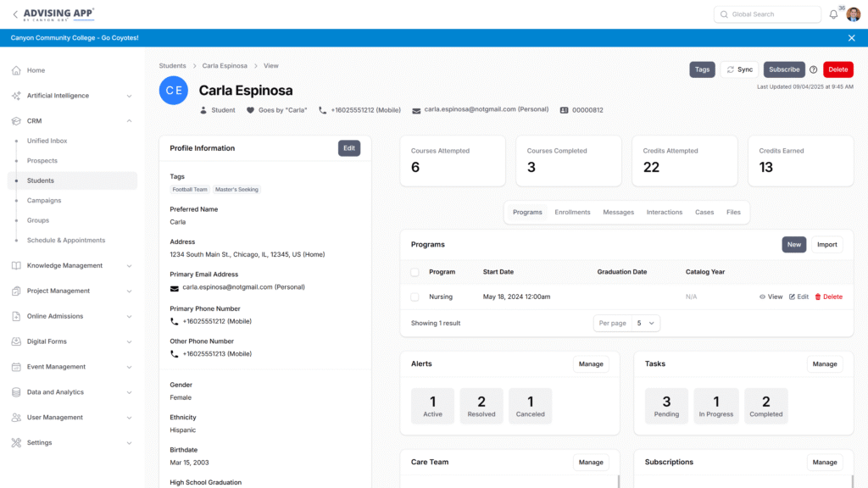This screenshot has height=488, width=868.
Task: Check the Nursing program row checkbox
Action: pos(415,297)
